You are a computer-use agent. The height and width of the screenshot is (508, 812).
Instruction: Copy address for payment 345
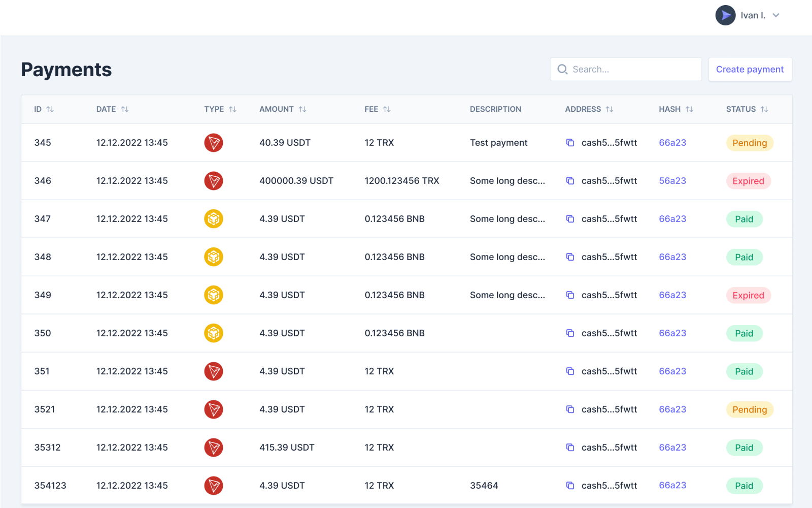[x=570, y=143]
